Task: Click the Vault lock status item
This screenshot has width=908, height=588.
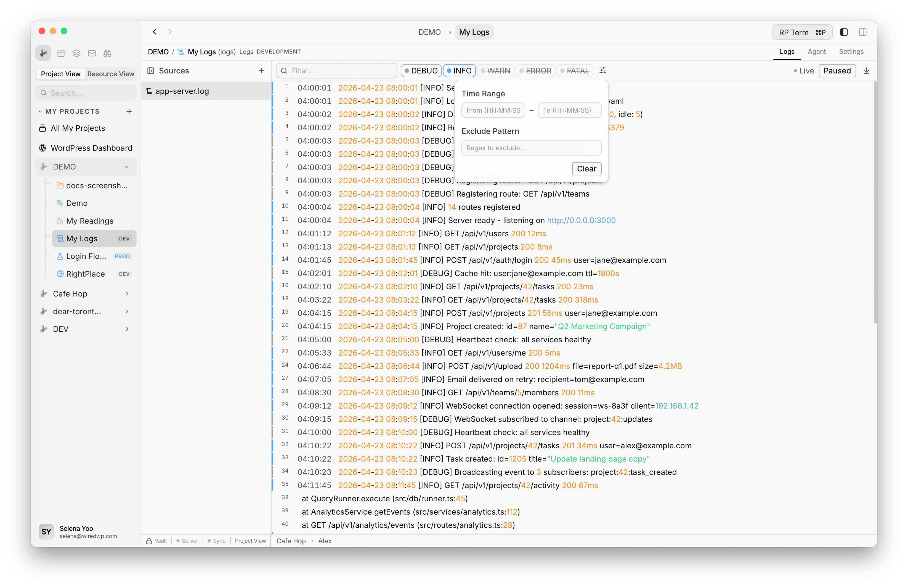Action: pos(157,541)
